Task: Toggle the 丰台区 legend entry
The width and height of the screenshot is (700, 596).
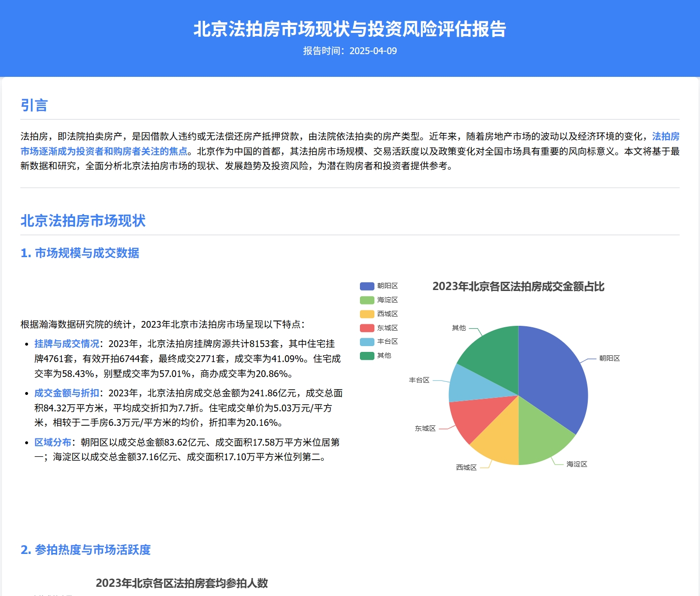Action: [379, 342]
